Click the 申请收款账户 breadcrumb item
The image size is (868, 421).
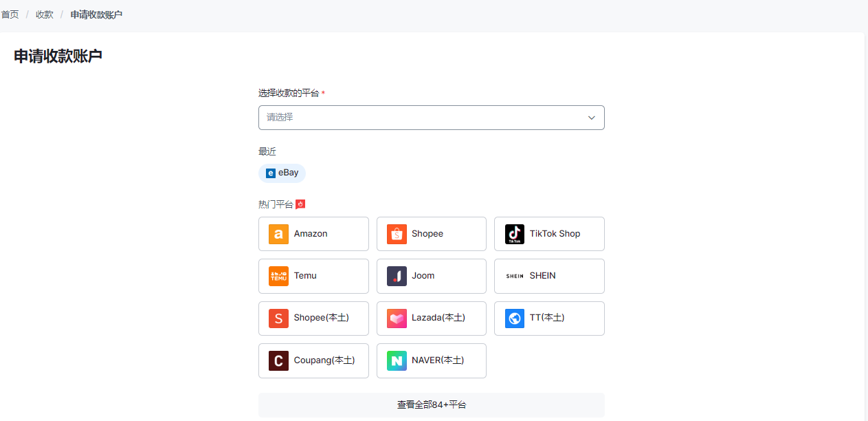coord(96,14)
